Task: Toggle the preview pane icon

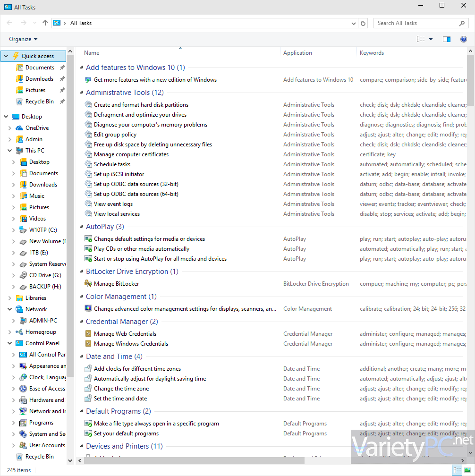Action: (x=447, y=39)
